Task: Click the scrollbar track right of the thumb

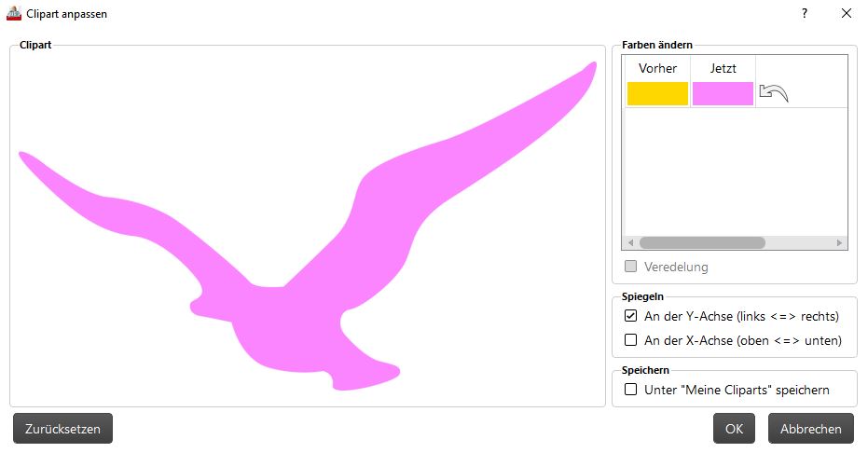Action: tap(799, 243)
